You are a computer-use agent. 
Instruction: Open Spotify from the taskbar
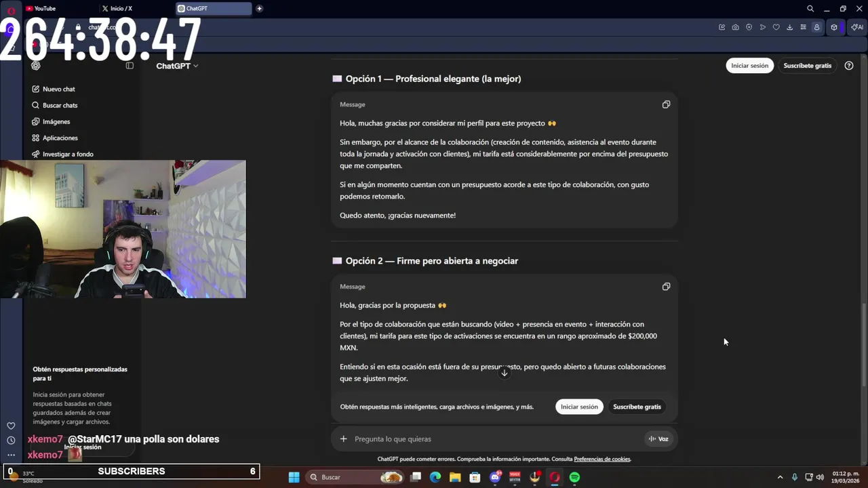click(574, 477)
